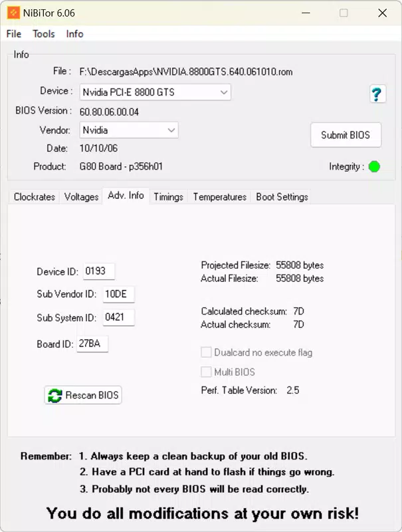402x532 pixels.
Task: Switch to the Voltages tab
Action: point(81,197)
